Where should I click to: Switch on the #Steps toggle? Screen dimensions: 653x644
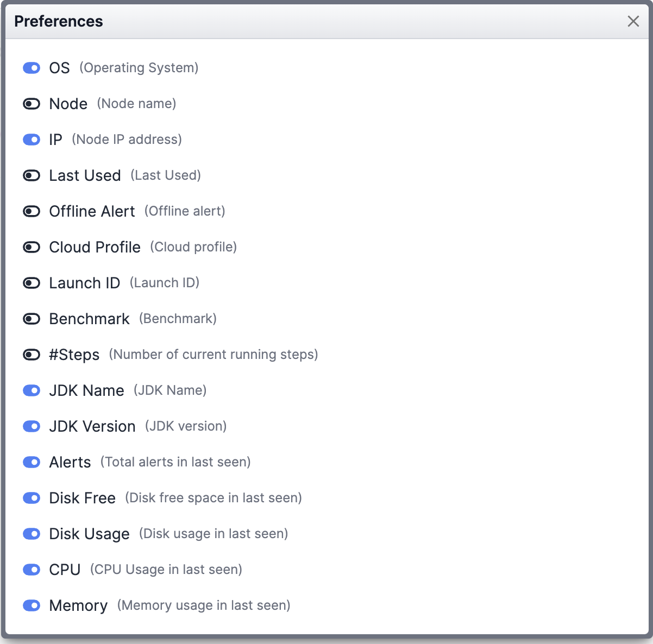[x=32, y=355]
